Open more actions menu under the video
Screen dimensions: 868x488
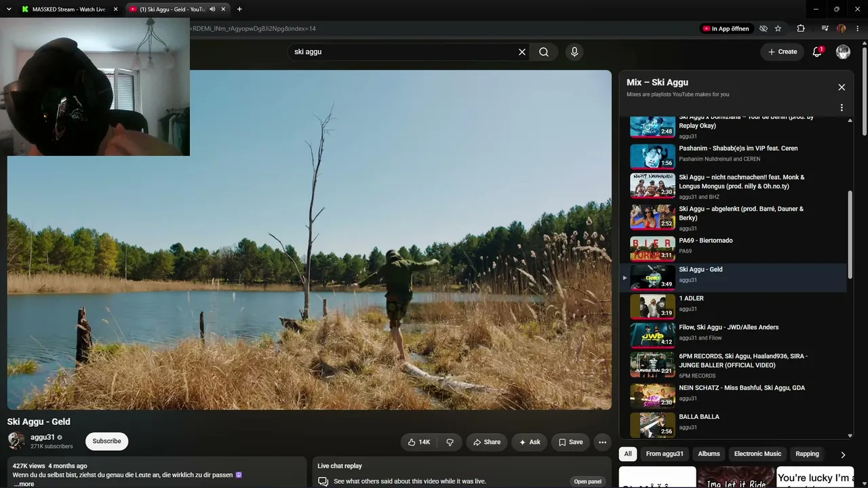602,442
